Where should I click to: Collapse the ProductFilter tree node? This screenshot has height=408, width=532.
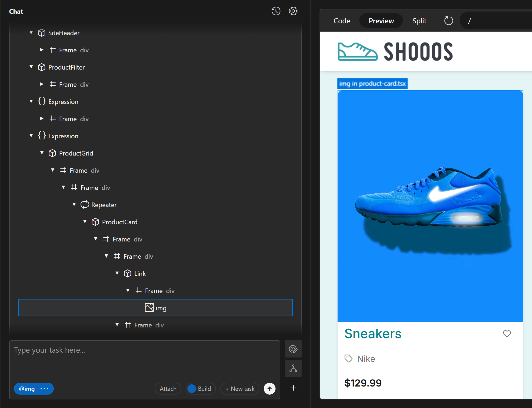(x=31, y=67)
